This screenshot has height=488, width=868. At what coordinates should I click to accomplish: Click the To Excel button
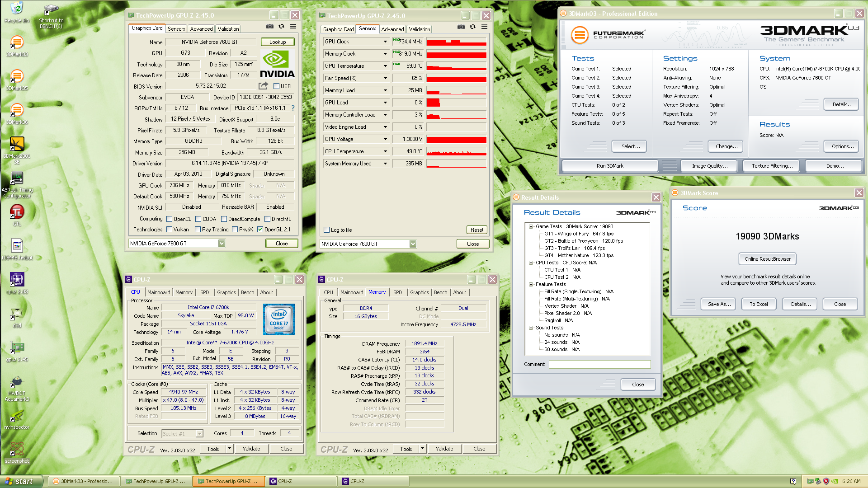coord(759,305)
